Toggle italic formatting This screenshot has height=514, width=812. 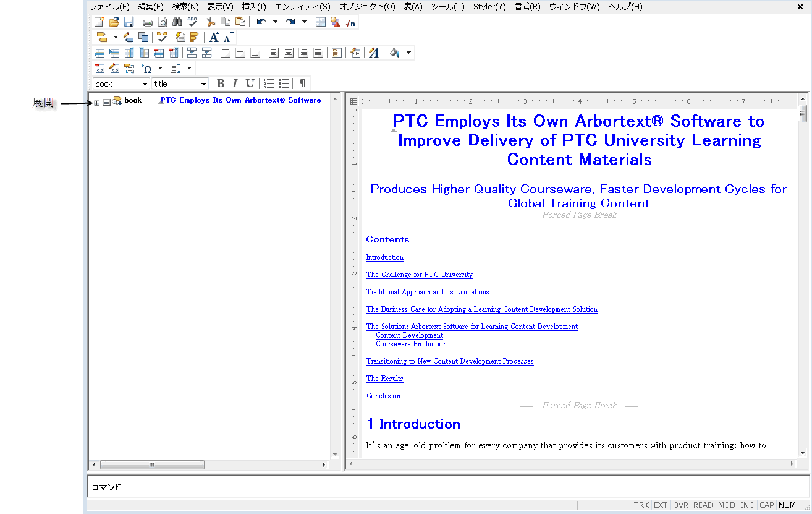[x=235, y=84]
